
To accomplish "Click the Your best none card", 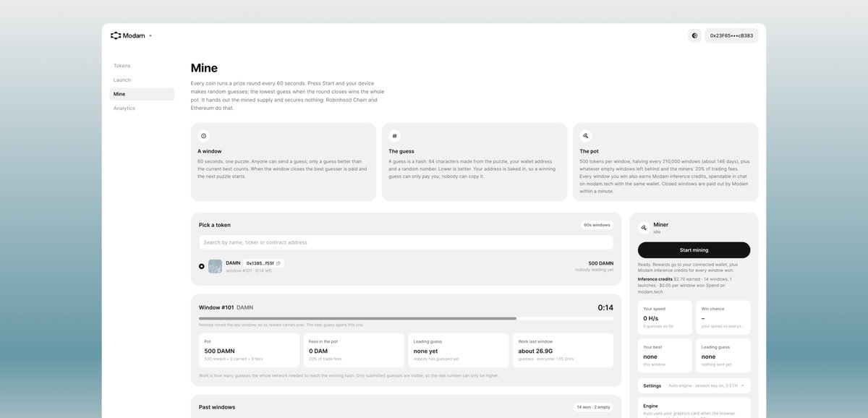I will coord(665,356).
